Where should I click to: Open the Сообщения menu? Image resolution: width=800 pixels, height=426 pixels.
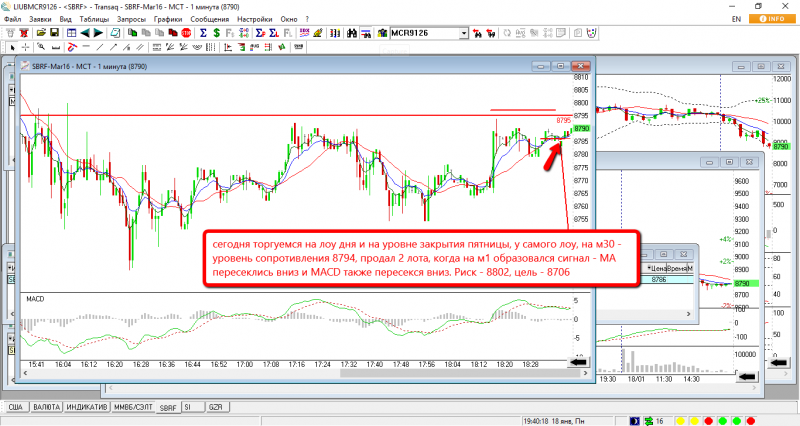(x=210, y=19)
